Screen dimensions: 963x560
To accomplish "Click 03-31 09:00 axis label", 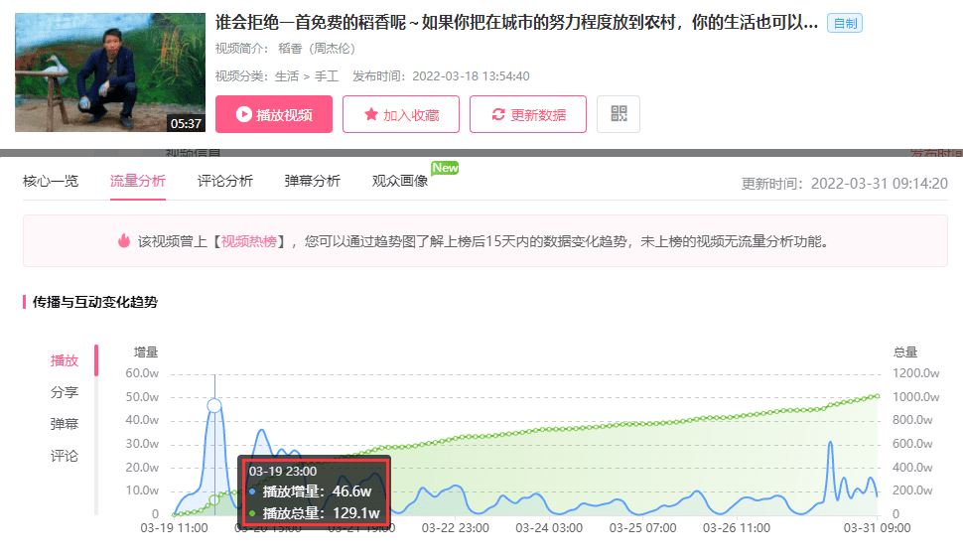I will point(877,527).
